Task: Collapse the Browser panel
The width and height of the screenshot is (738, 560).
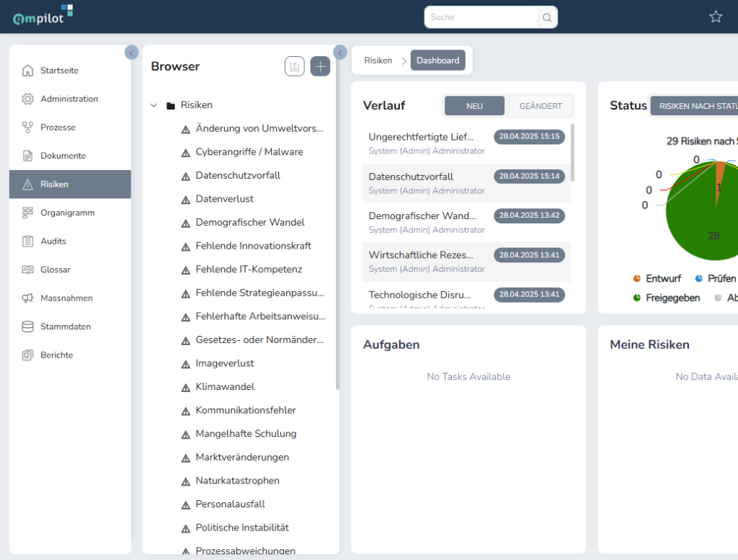Action: pyautogui.click(x=340, y=53)
